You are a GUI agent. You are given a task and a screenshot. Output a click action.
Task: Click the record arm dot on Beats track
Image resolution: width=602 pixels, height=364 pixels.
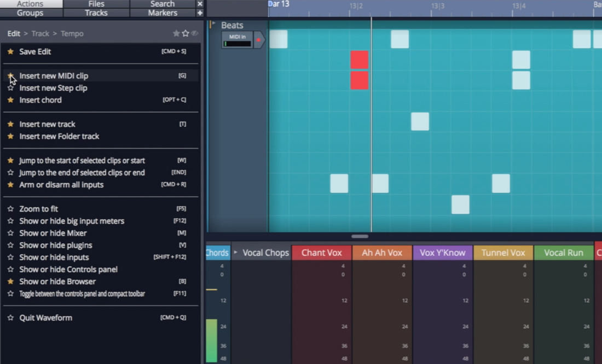coord(258,40)
